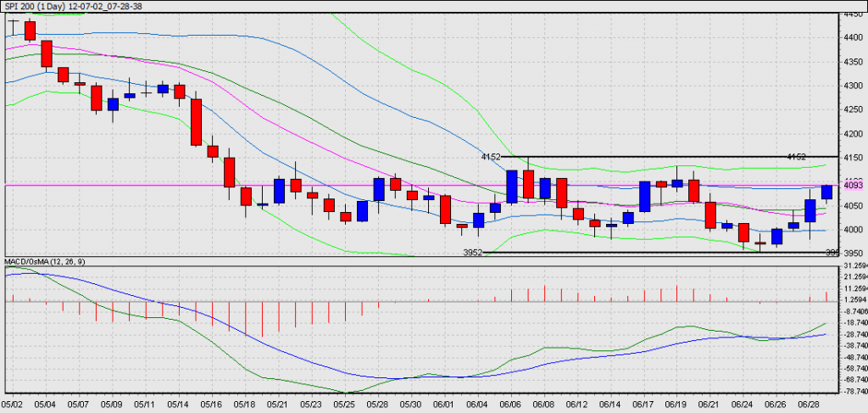Click the tall blue candle above 06/06

pyautogui.click(x=511, y=187)
